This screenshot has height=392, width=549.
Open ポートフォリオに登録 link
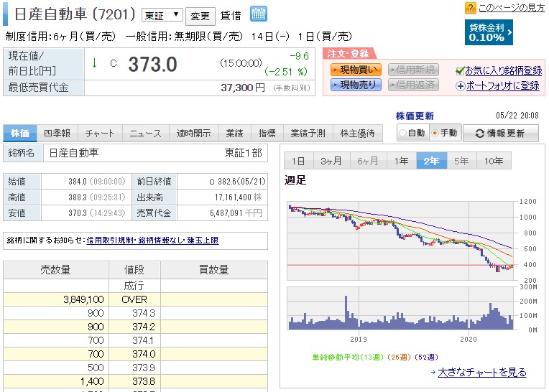(503, 85)
